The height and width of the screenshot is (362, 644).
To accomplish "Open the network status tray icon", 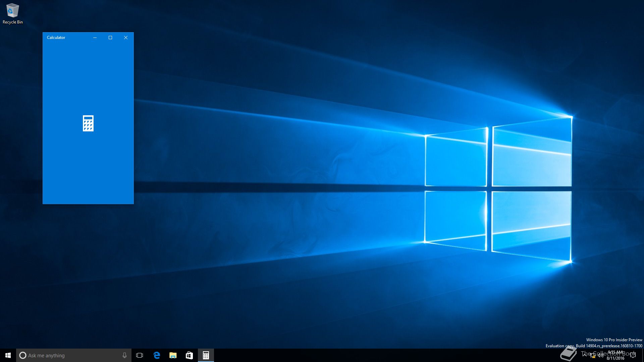I will 593,356.
